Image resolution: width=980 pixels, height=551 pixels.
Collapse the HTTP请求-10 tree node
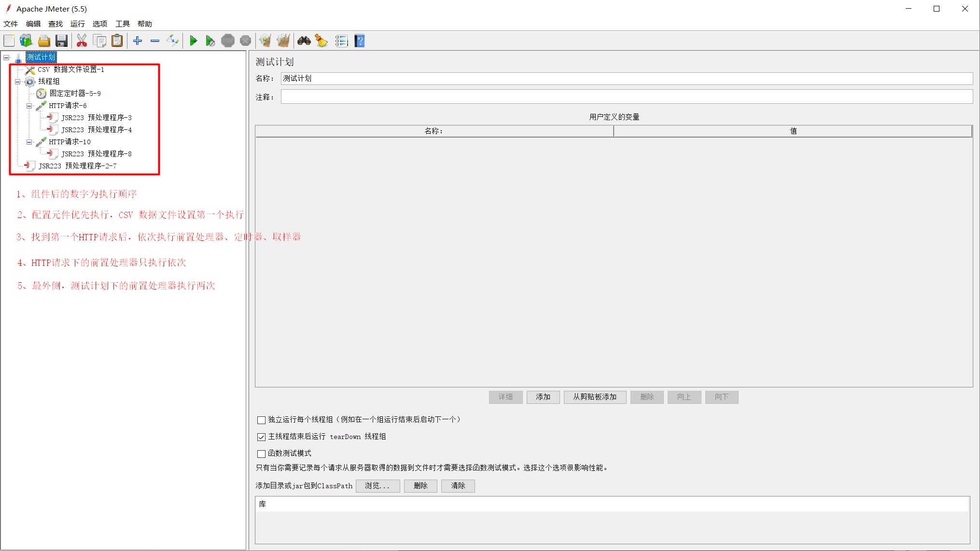29,142
